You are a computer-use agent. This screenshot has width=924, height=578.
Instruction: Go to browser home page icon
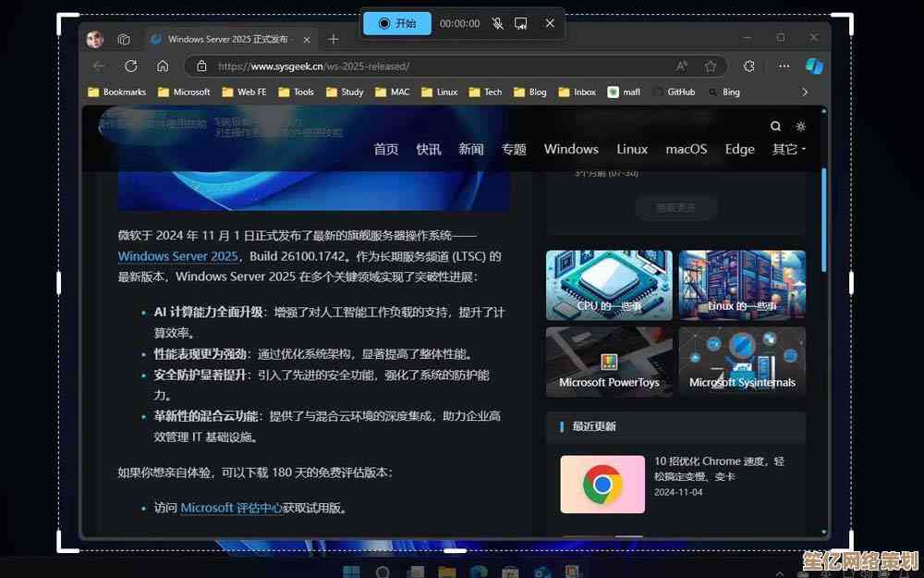(x=163, y=66)
